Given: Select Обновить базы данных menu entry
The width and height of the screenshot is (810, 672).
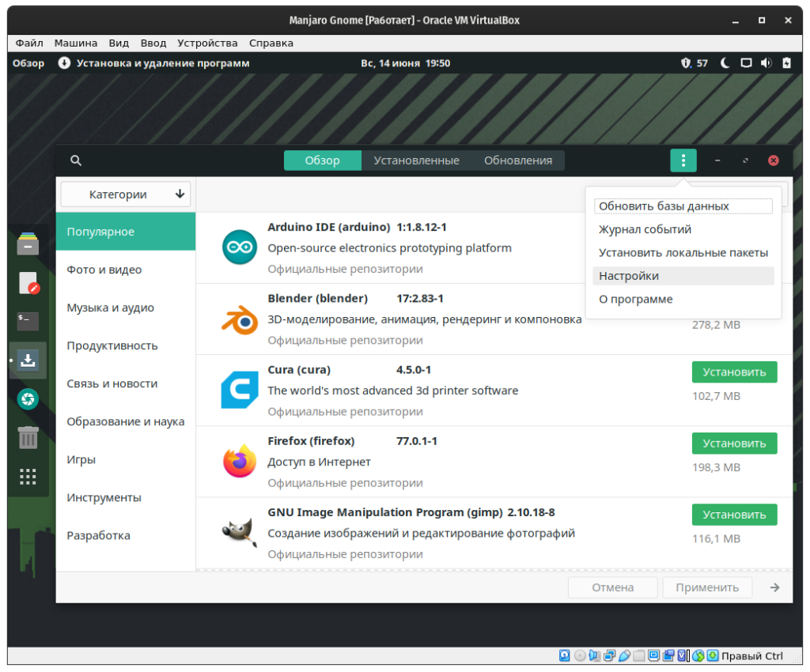Looking at the screenshot, I should point(683,206).
